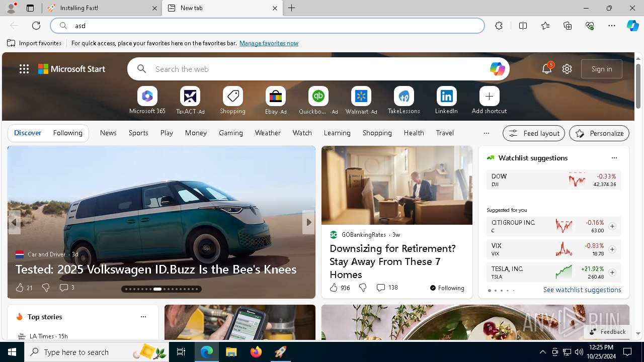
Task: Open the Favorites star icon
Action: coord(545,26)
